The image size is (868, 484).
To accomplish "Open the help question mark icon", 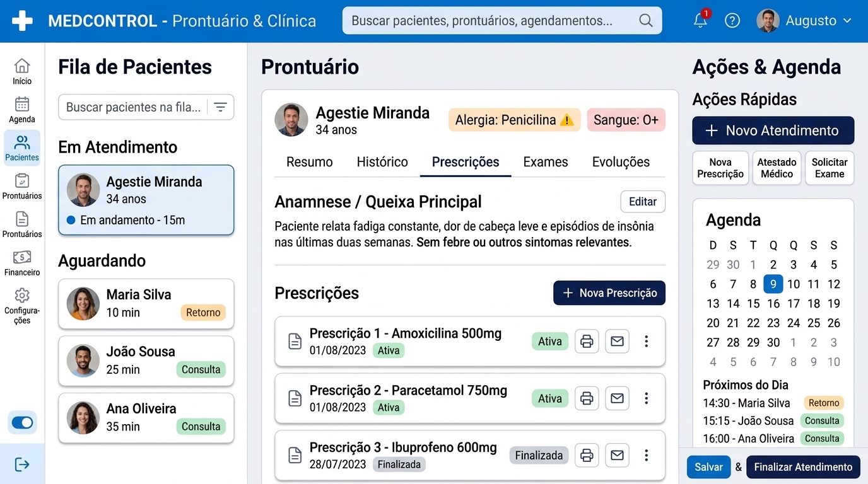I will (732, 20).
